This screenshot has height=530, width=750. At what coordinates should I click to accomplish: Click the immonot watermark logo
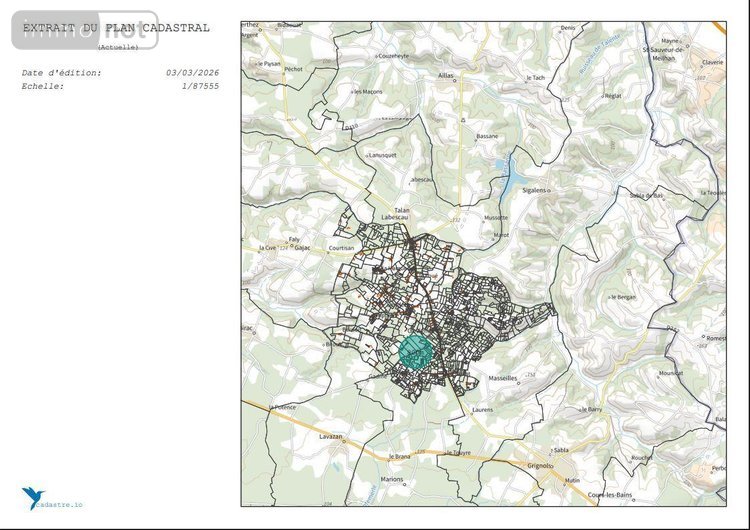coord(85,30)
